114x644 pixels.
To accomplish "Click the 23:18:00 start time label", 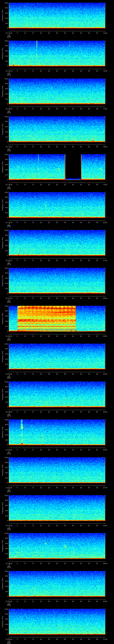I will (x=9, y=184).
